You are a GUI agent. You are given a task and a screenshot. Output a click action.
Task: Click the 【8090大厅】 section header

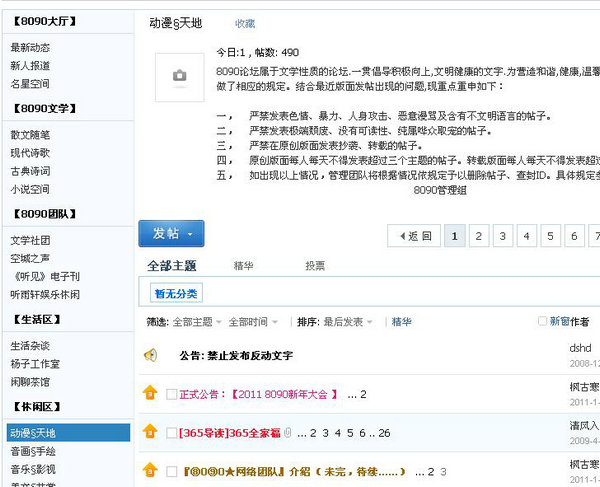(44, 21)
